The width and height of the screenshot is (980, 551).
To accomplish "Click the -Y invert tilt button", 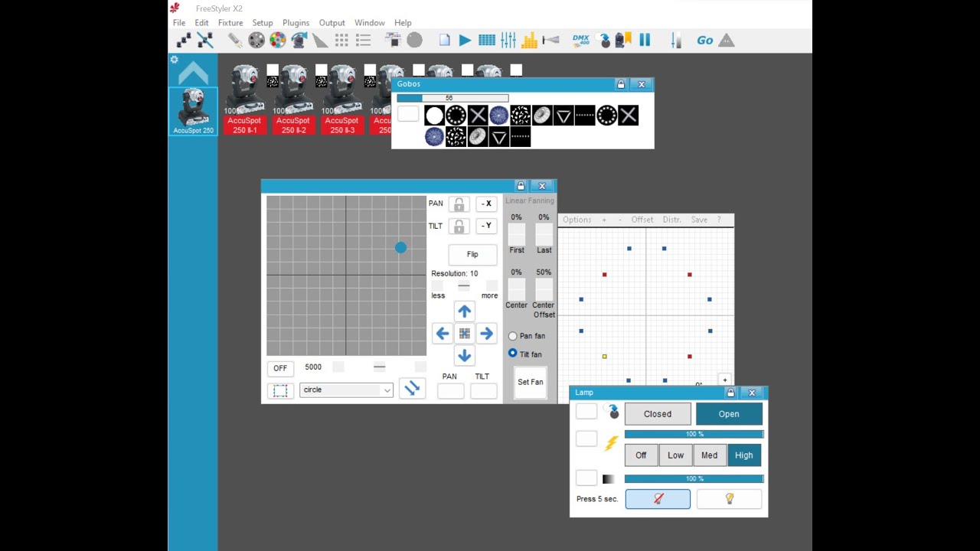I will [487, 226].
